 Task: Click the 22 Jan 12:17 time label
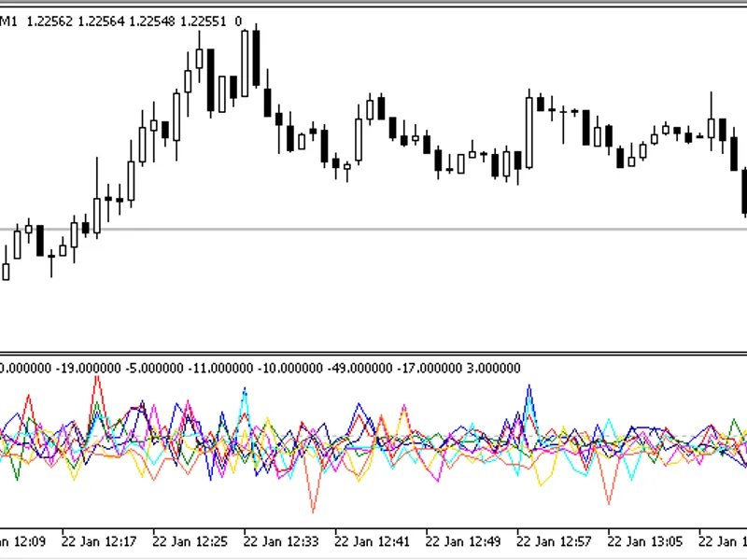99,541
